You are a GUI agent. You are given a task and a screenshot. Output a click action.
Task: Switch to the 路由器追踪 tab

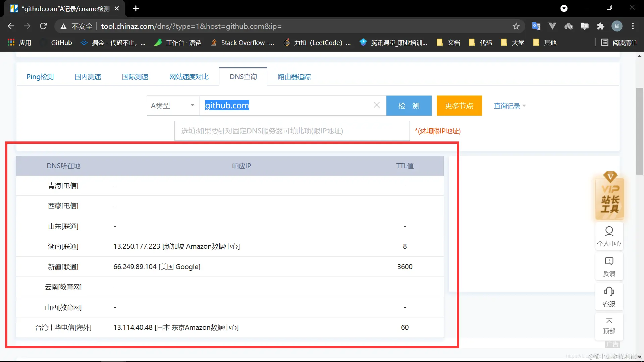tap(294, 77)
